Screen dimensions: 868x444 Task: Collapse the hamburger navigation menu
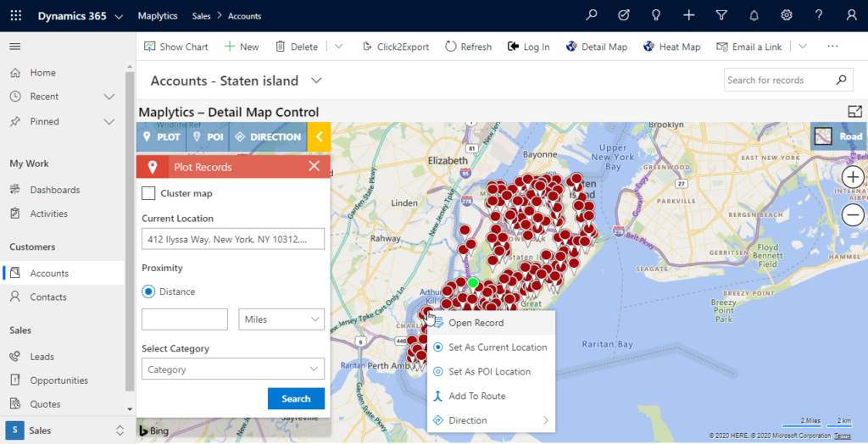pyautogui.click(x=15, y=47)
